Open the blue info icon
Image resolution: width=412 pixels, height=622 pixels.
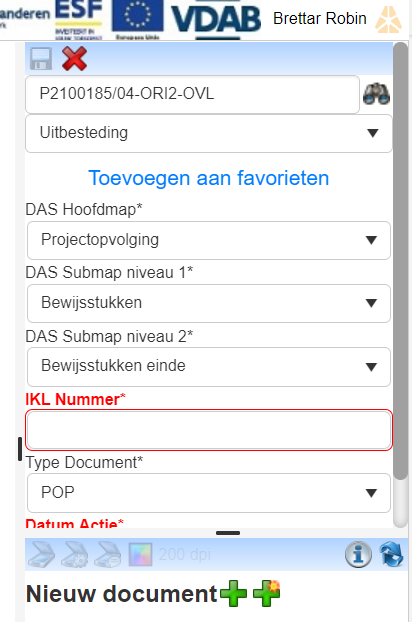point(358,554)
